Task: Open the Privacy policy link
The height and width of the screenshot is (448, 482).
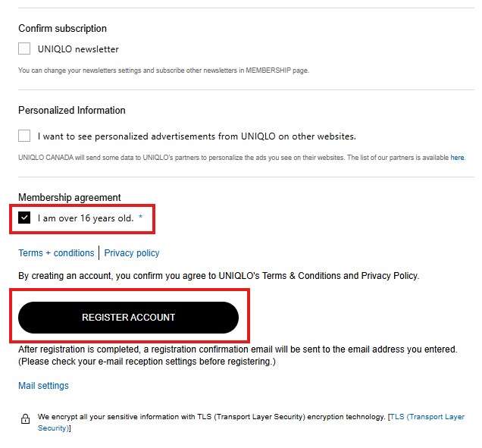Action: point(132,253)
